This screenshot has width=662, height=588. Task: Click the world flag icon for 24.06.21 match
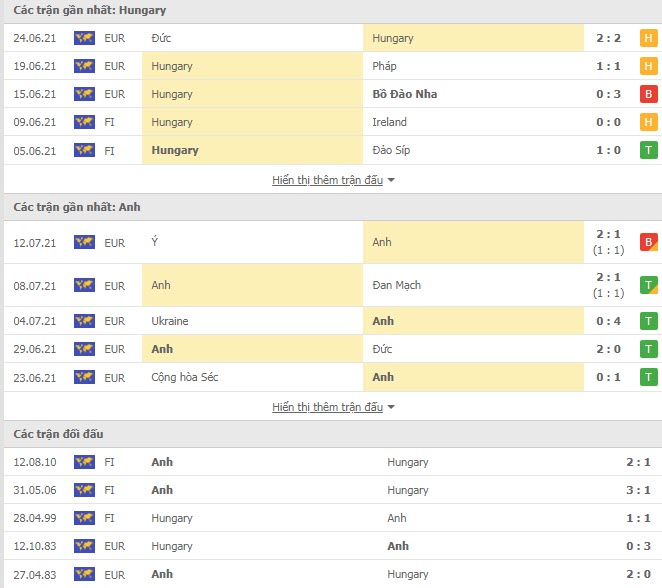84,38
